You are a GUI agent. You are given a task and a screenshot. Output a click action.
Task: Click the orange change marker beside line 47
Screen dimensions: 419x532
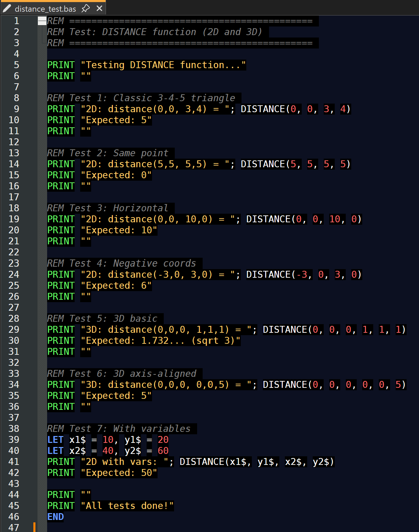(x=34, y=527)
